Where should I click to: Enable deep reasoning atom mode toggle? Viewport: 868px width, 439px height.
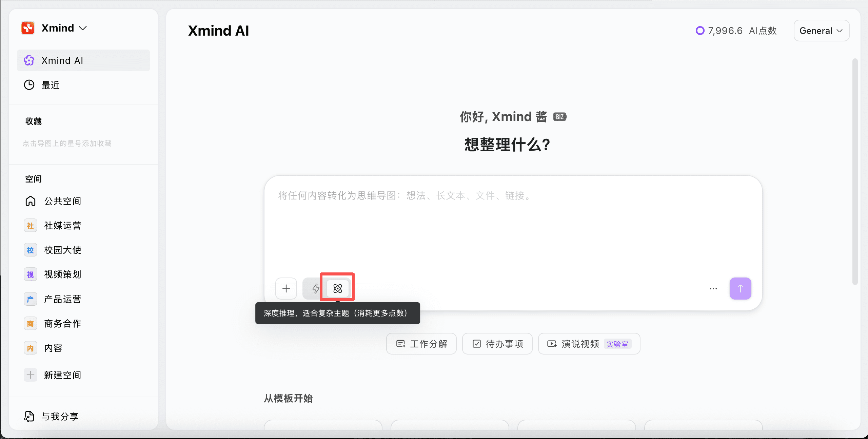[x=338, y=289]
